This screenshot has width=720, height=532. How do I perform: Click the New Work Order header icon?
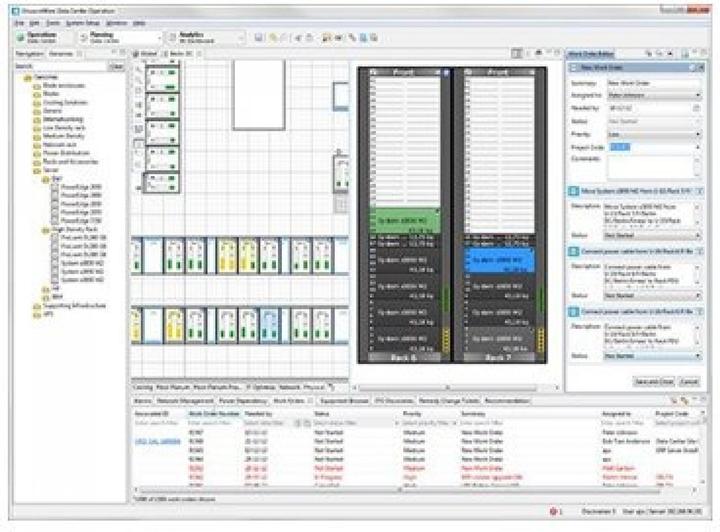pos(573,67)
